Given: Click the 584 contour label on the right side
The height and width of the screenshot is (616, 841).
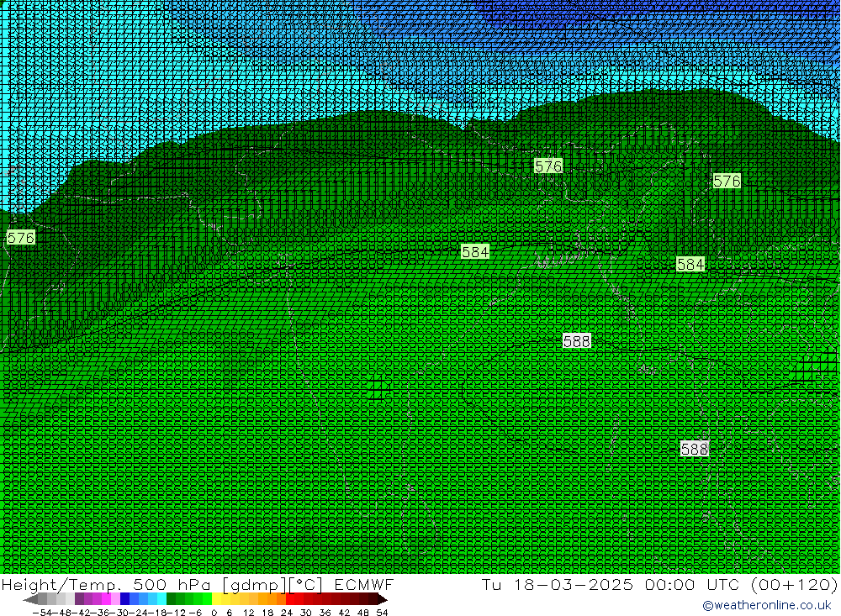Looking at the screenshot, I should [690, 265].
